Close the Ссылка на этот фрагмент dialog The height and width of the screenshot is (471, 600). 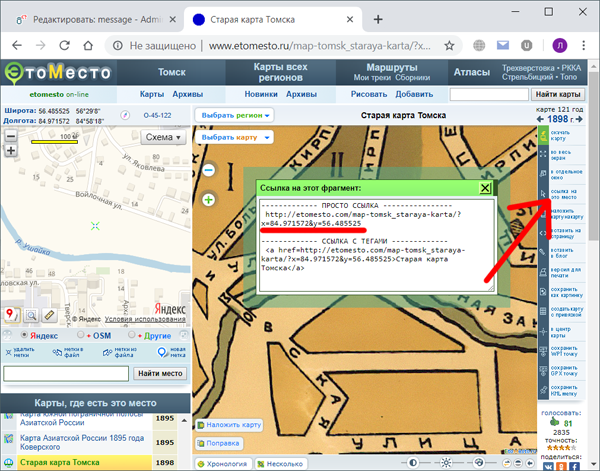point(485,188)
